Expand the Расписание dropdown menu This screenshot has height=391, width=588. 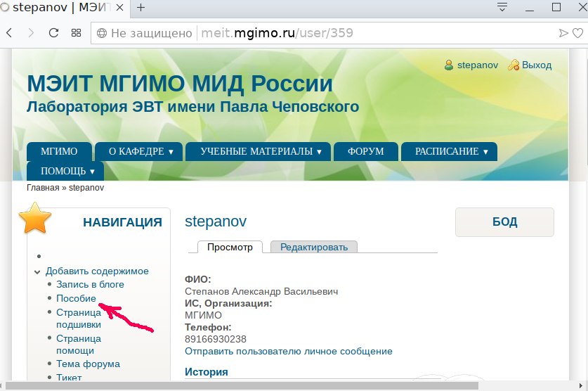pos(449,152)
